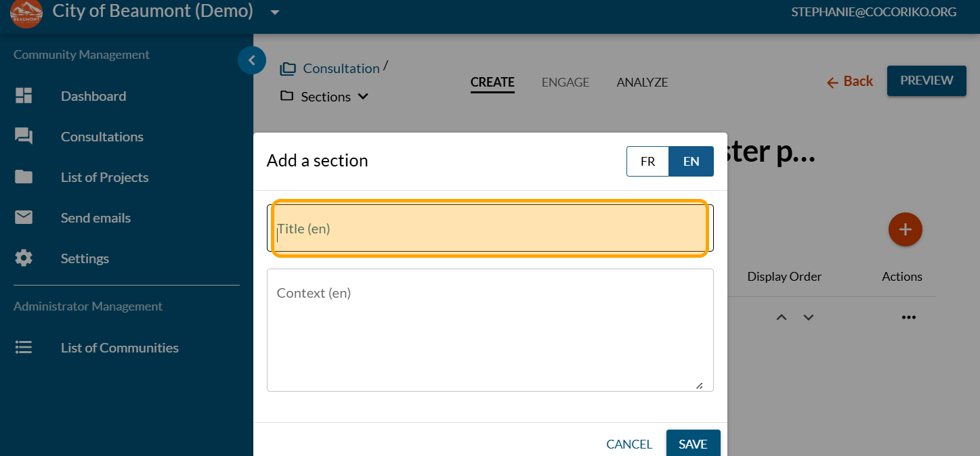Click the orange plus add button
The width and height of the screenshot is (980, 456).
pos(905,229)
